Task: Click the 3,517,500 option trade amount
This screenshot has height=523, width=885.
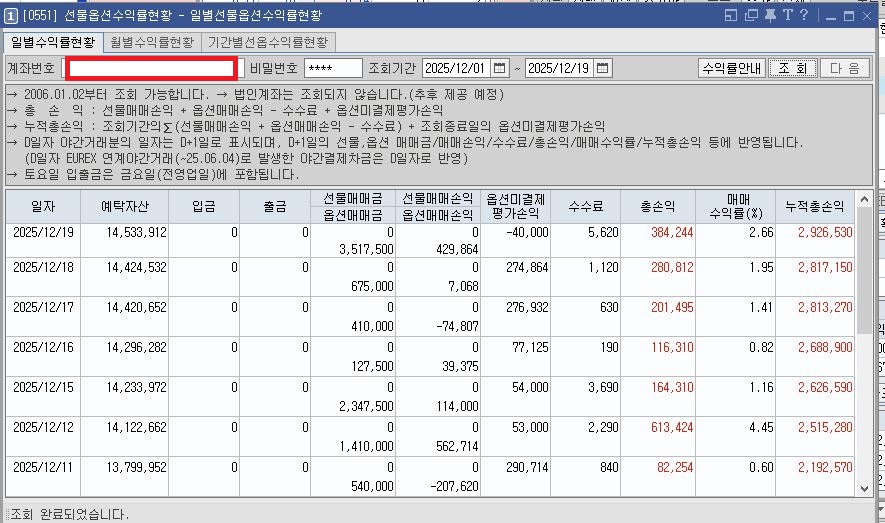Action: [366, 249]
